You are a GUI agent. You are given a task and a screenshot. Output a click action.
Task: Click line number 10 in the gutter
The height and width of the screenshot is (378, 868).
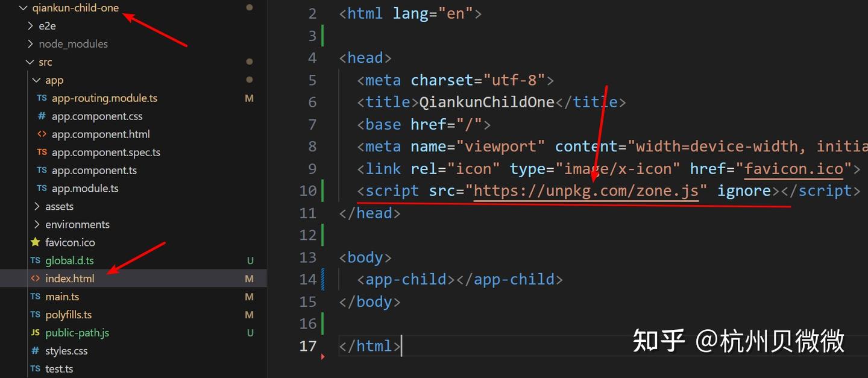pos(308,191)
